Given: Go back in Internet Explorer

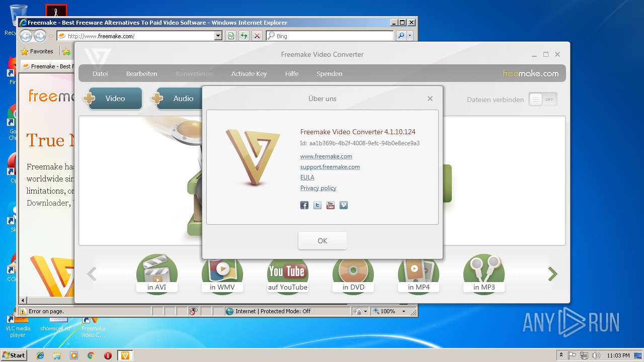Looking at the screenshot, I should click(26, 36).
